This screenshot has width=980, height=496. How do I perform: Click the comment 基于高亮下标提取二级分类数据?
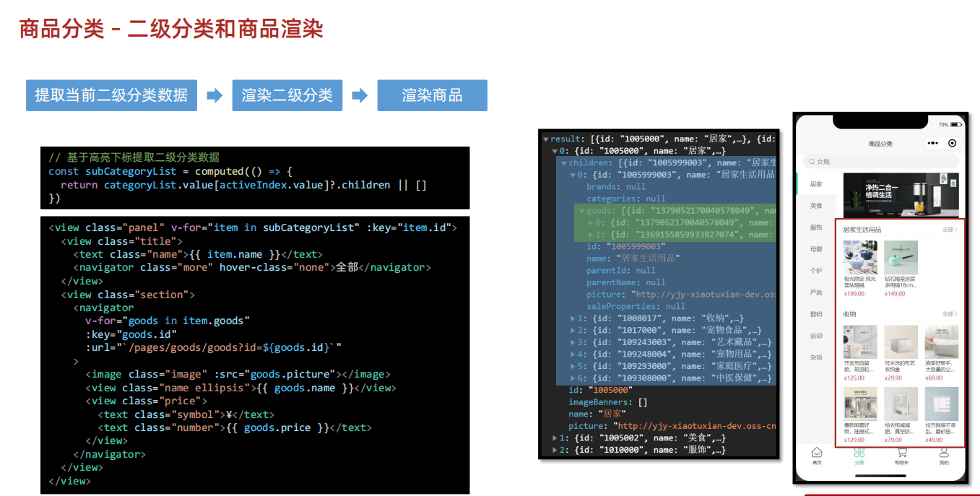134,157
